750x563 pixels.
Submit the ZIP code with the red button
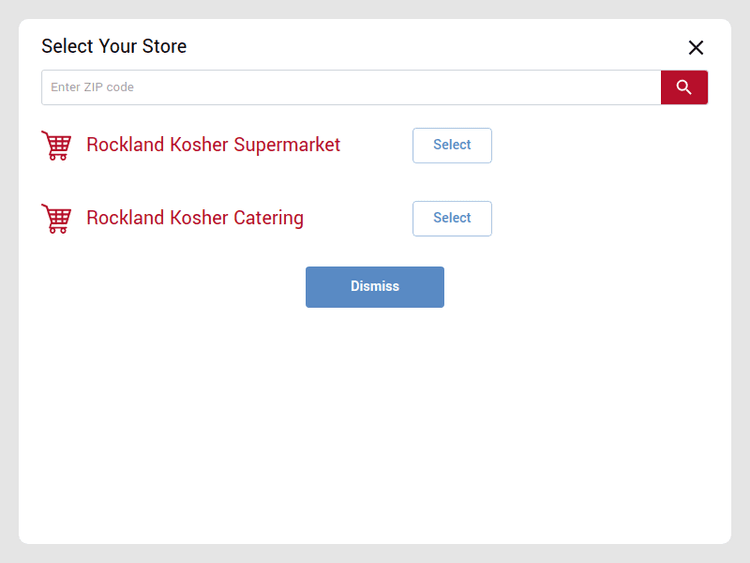tap(684, 87)
